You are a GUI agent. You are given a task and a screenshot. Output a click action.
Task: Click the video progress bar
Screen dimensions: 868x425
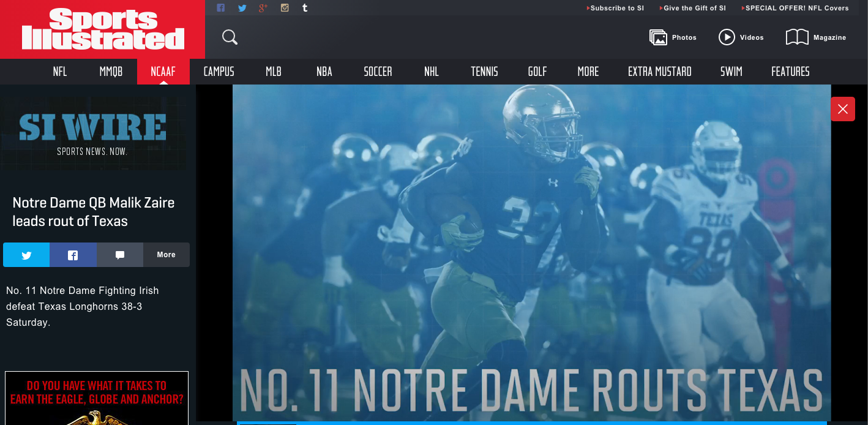pos(531,423)
